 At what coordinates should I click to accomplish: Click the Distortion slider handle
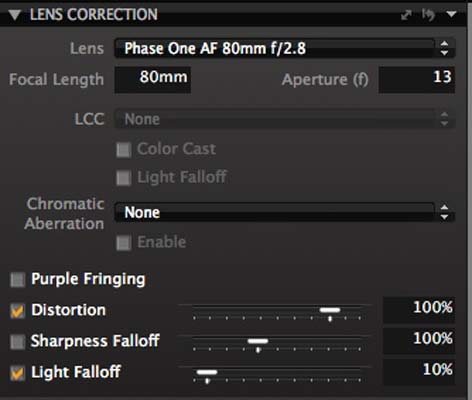coord(330,310)
